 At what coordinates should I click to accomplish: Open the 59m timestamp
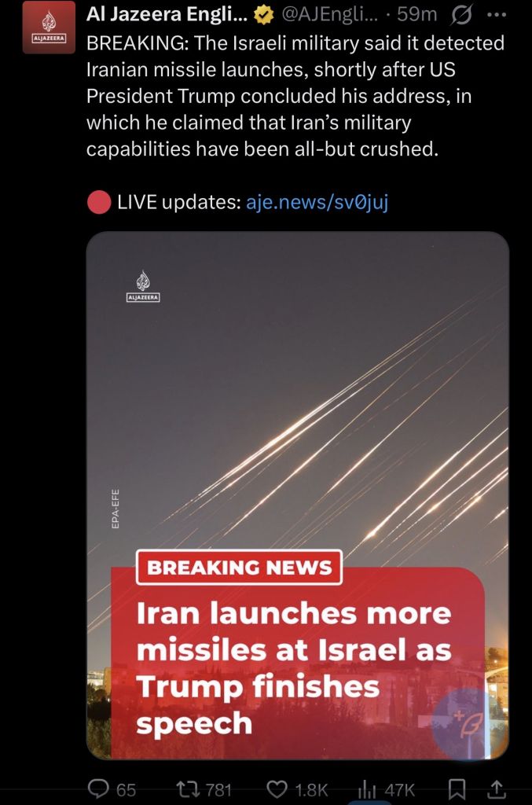[x=417, y=14]
